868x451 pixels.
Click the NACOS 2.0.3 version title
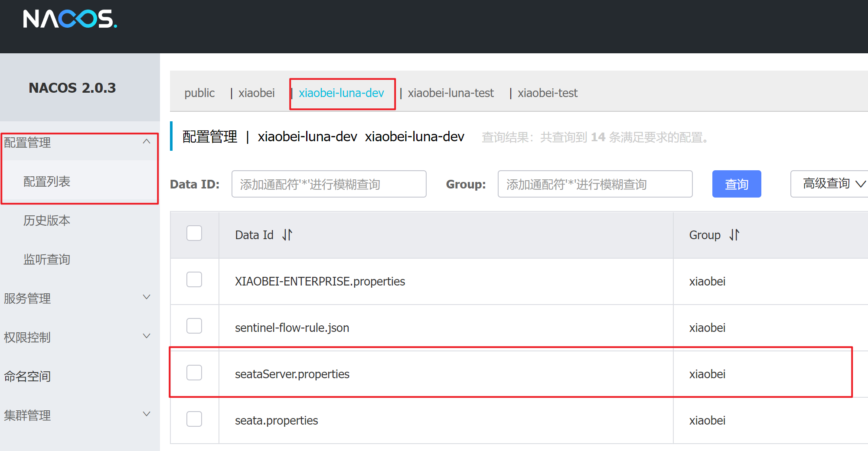[72, 88]
